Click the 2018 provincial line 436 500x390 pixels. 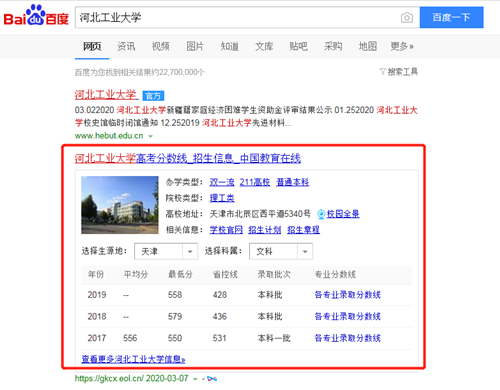tap(220, 317)
